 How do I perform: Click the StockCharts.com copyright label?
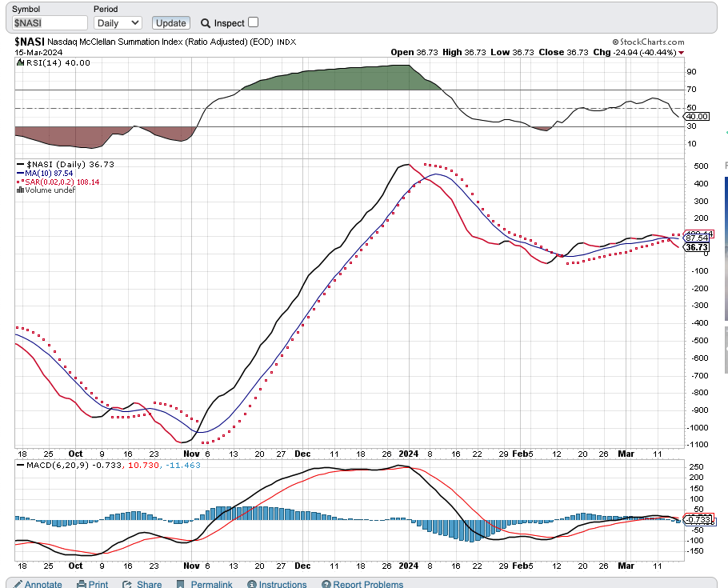click(x=648, y=42)
